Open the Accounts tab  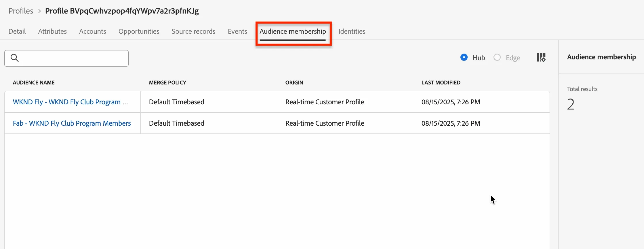[93, 31]
